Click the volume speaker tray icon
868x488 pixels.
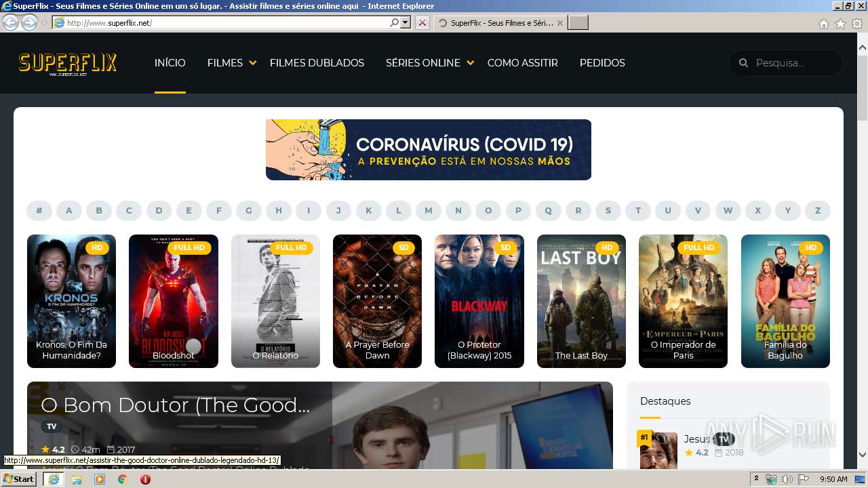[x=787, y=479]
